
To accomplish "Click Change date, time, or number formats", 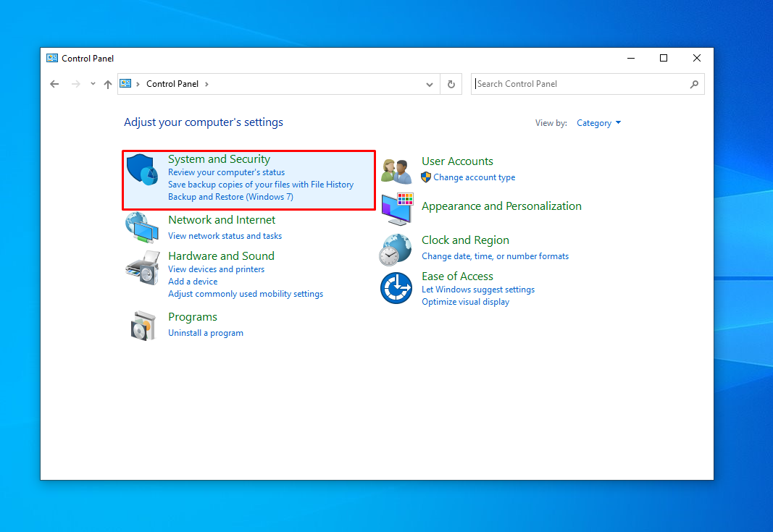I will click(495, 256).
